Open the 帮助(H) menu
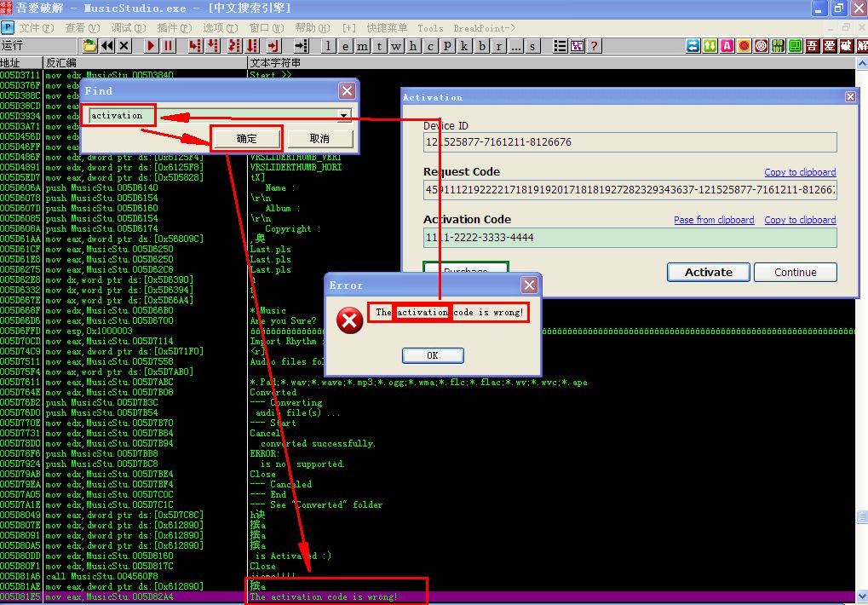This screenshot has width=868, height=605. click(x=313, y=27)
